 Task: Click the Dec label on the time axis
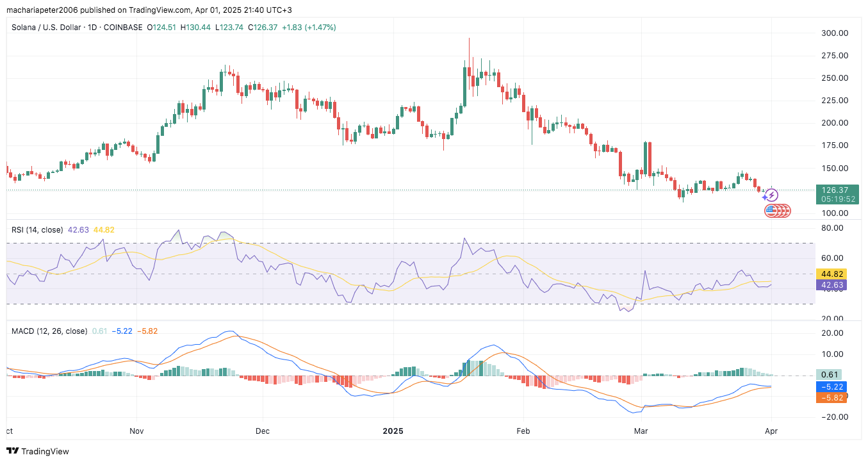[x=262, y=432]
